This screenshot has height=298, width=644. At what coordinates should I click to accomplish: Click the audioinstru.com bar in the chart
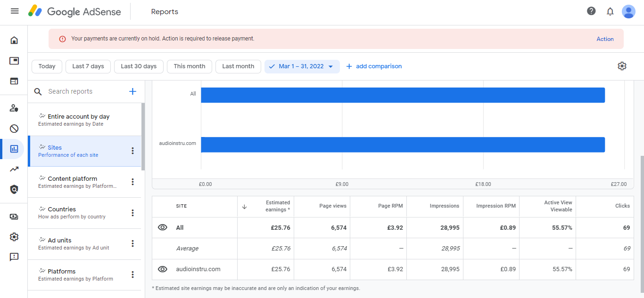point(403,145)
